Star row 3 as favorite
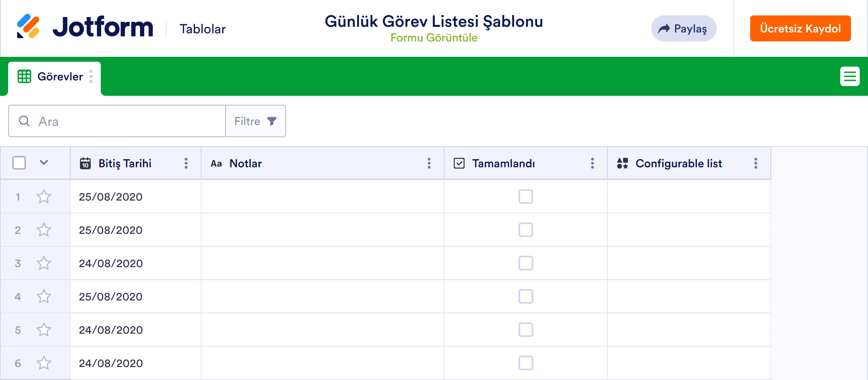Screen dimensions: 868x380 coord(44,263)
